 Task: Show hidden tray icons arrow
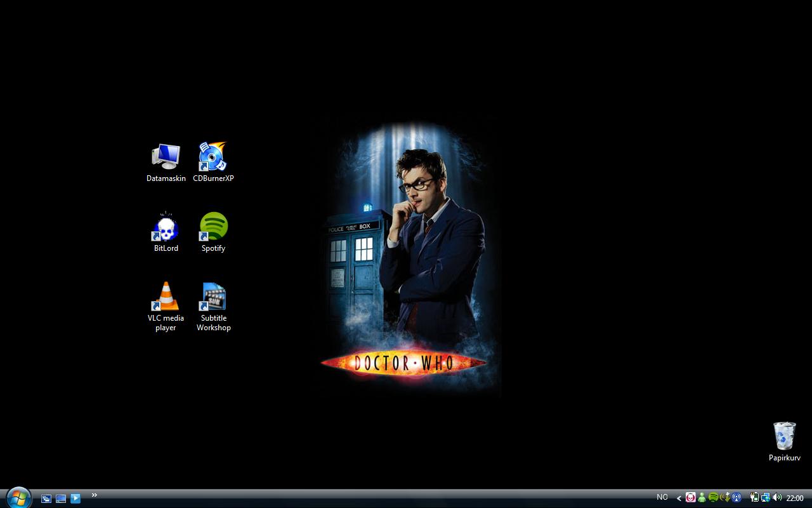[679, 498]
